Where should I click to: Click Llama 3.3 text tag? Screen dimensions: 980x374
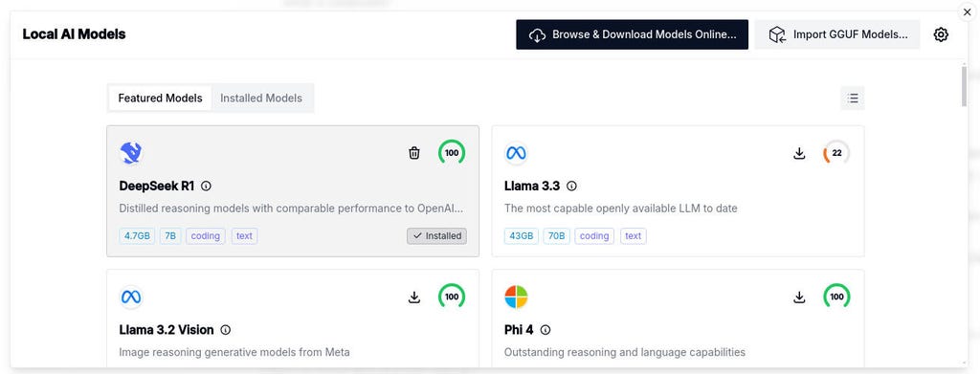tap(634, 236)
